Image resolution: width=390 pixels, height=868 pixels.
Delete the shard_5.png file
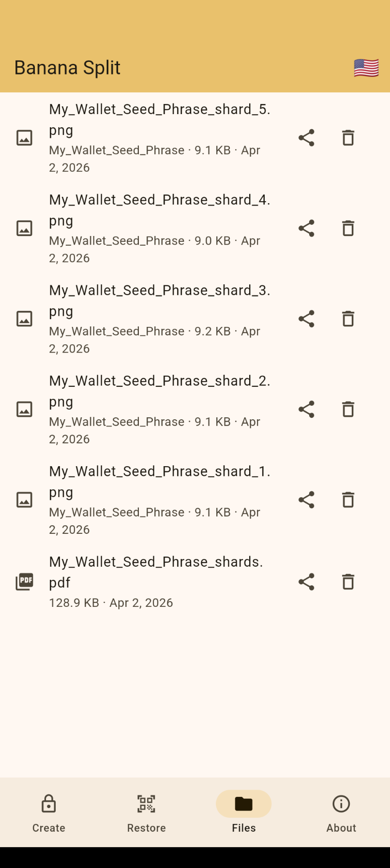[348, 138]
